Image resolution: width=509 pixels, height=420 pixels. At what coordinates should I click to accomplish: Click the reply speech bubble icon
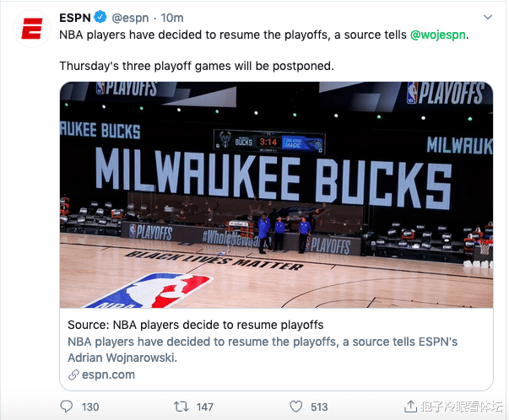coord(67,407)
